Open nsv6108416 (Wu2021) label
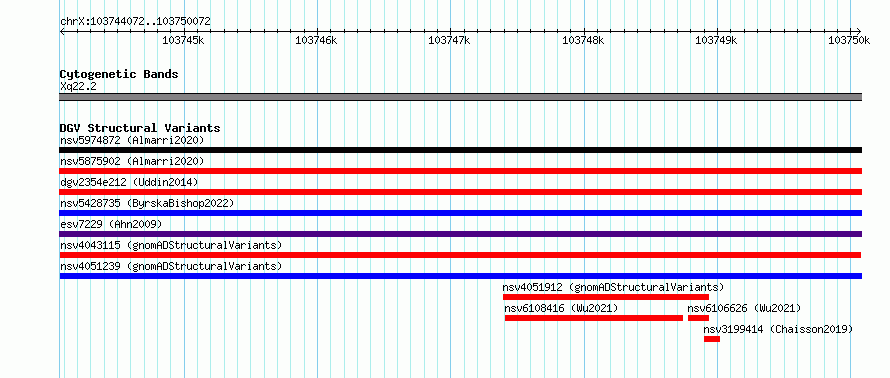 [x=561, y=308]
